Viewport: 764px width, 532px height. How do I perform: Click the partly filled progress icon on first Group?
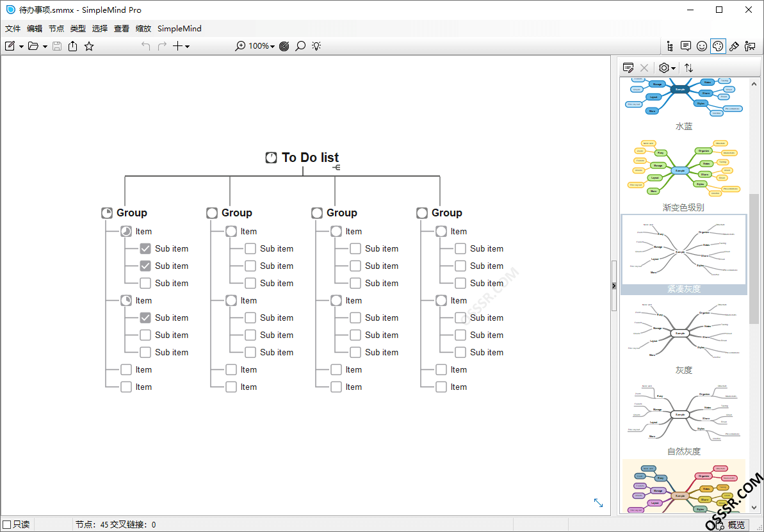point(107,213)
